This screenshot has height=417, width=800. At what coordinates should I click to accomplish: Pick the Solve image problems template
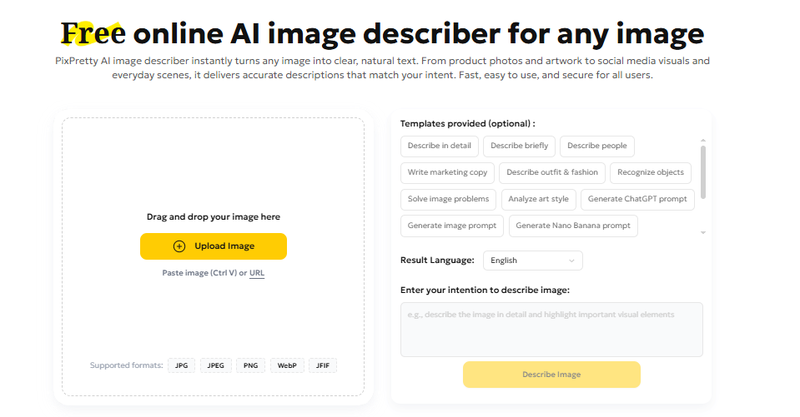[x=448, y=199]
